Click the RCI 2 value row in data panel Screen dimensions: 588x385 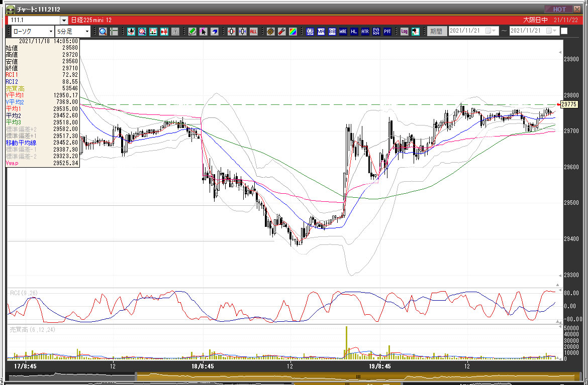pos(42,82)
